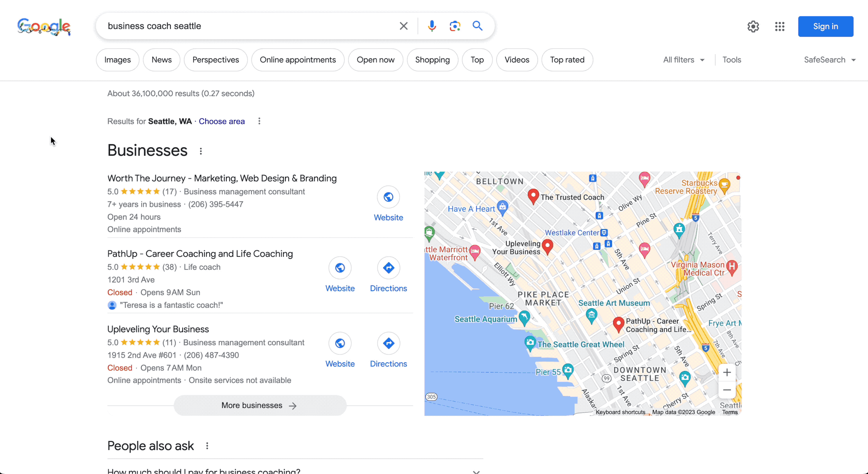Viewport: 868px width, 474px height.
Task: Visit Worth The Journey website icon
Action: click(x=388, y=197)
